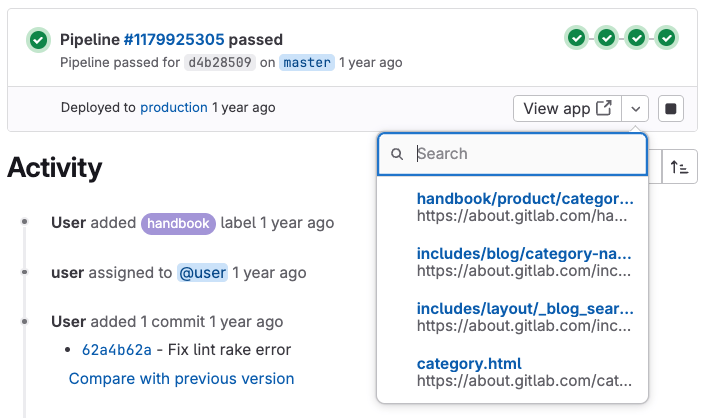Click the search magnifier icon

[x=397, y=154]
